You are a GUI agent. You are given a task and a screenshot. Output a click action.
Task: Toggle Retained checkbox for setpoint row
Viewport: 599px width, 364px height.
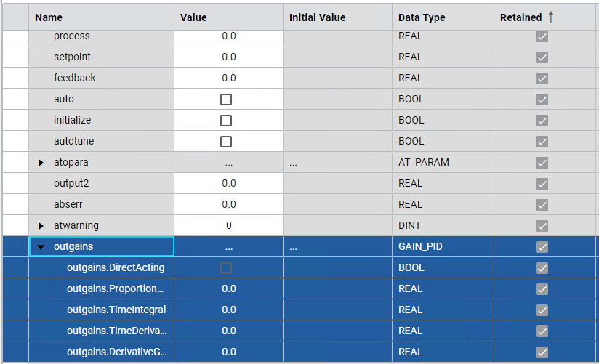click(x=542, y=57)
